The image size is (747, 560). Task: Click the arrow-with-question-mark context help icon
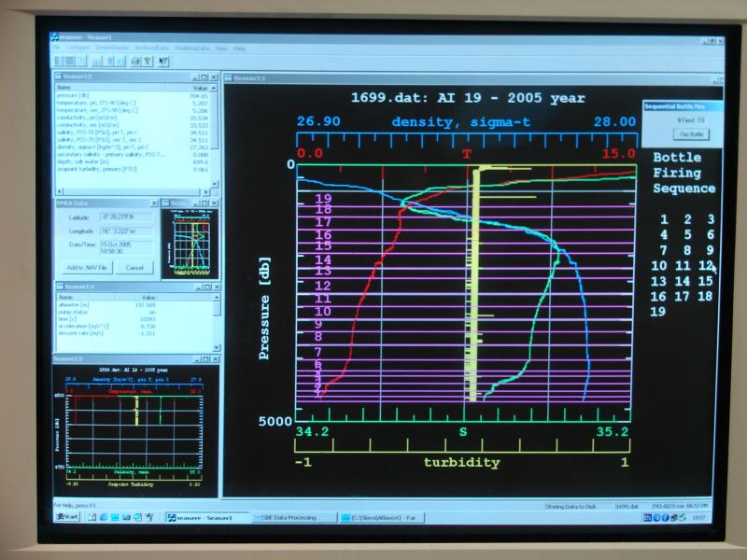[x=163, y=61]
